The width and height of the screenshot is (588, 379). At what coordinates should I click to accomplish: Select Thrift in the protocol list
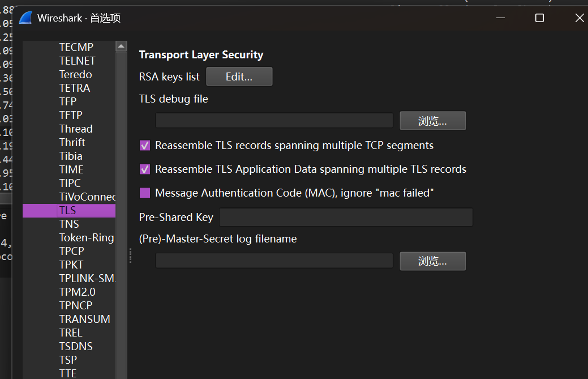coord(72,142)
